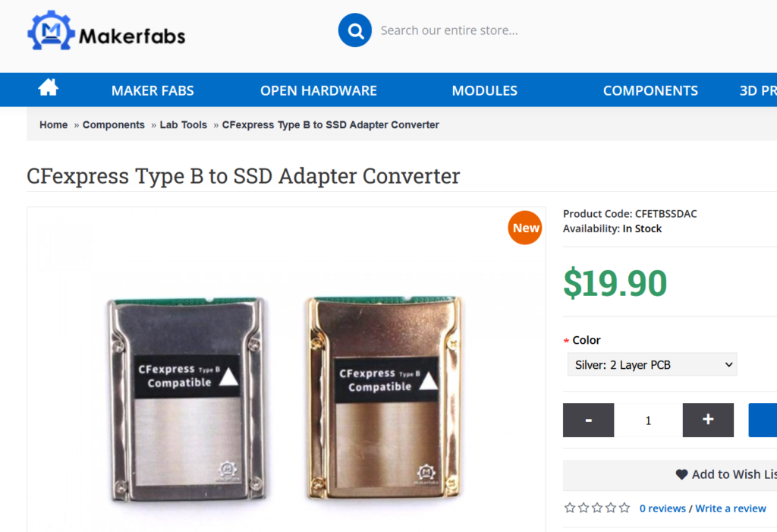
Task: Increase quantity with the plus button
Action: click(x=707, y=420)
